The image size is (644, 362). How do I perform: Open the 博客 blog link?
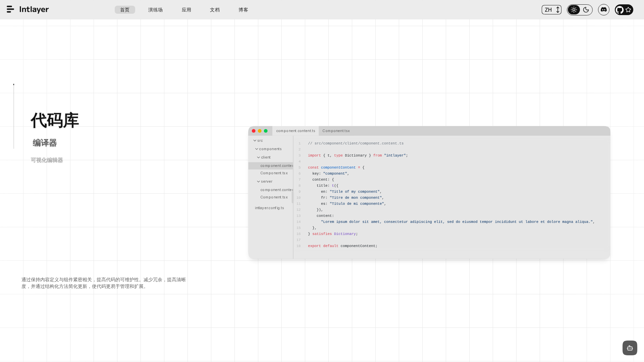tap(243, 10)
